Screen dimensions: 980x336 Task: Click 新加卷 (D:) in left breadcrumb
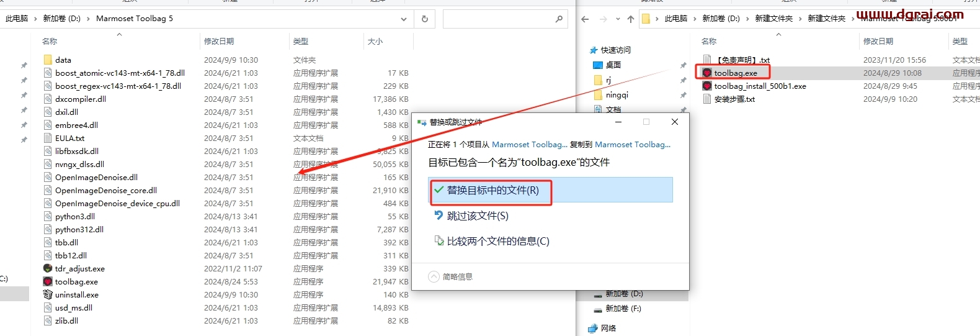click(62, 19)
